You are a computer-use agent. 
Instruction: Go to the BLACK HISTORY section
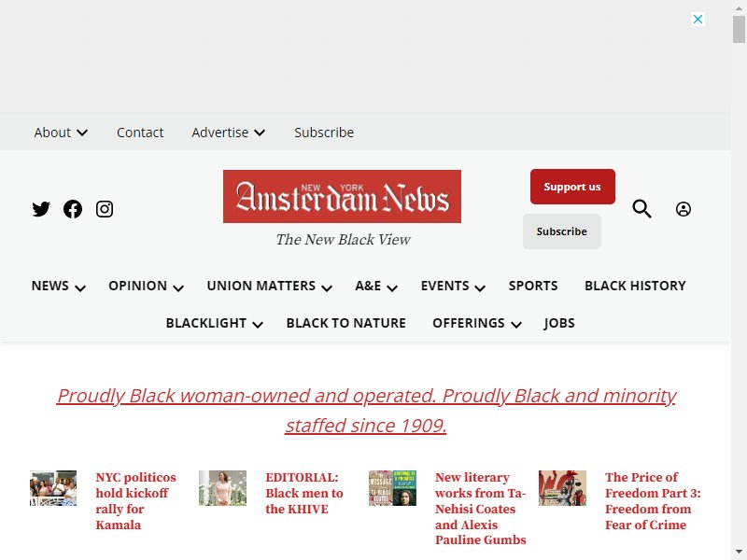635,286
